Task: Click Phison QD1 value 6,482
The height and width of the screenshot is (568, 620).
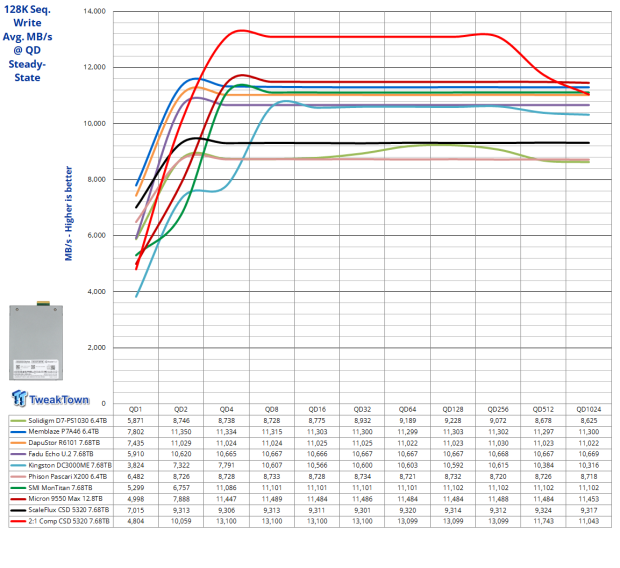Action: (136, 477)
